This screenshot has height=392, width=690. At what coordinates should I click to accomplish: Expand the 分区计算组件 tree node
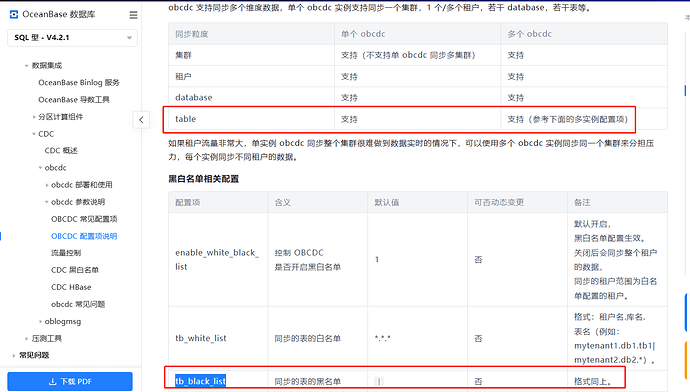pyautogui.click(x=34, y=117)
